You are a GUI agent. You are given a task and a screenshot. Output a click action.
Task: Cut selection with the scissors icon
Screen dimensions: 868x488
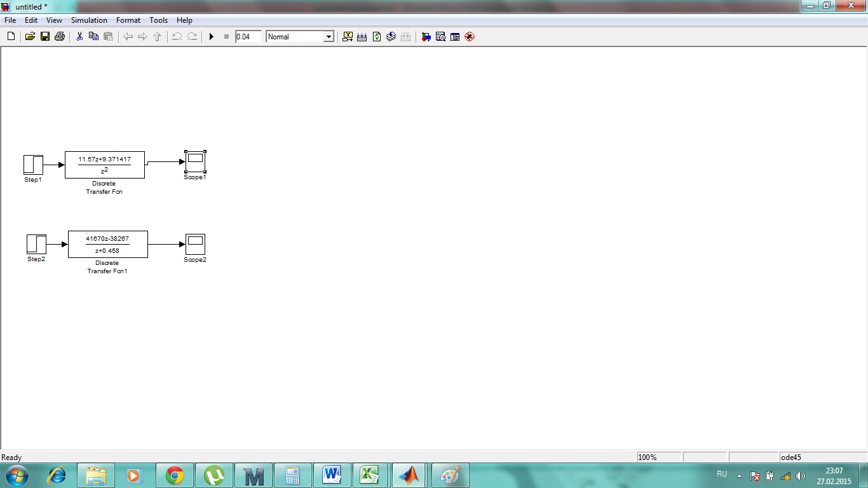coord(79,37)
